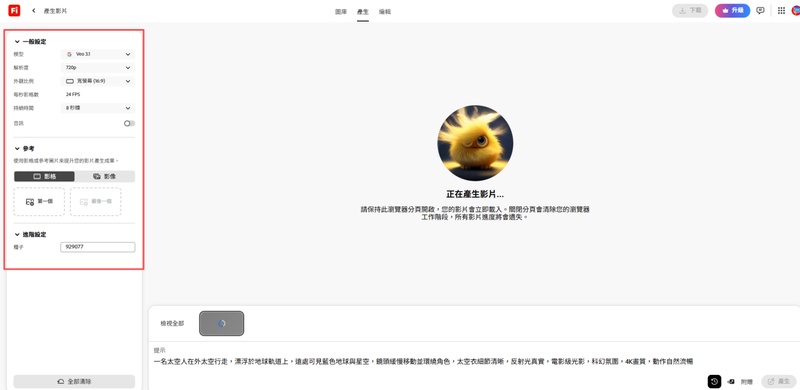
Task: Open the apps grid launcher icon
Action: tap(781, 11)
